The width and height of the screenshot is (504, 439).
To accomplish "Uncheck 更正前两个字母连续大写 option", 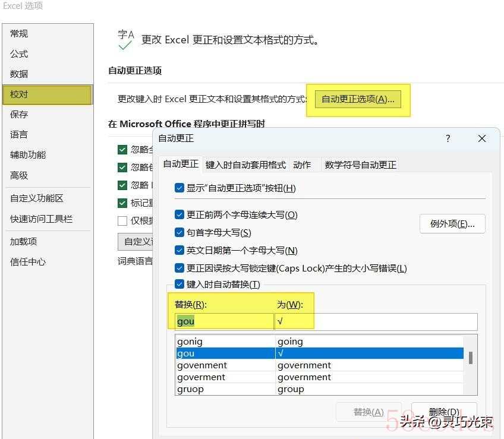I will [179, 214].
